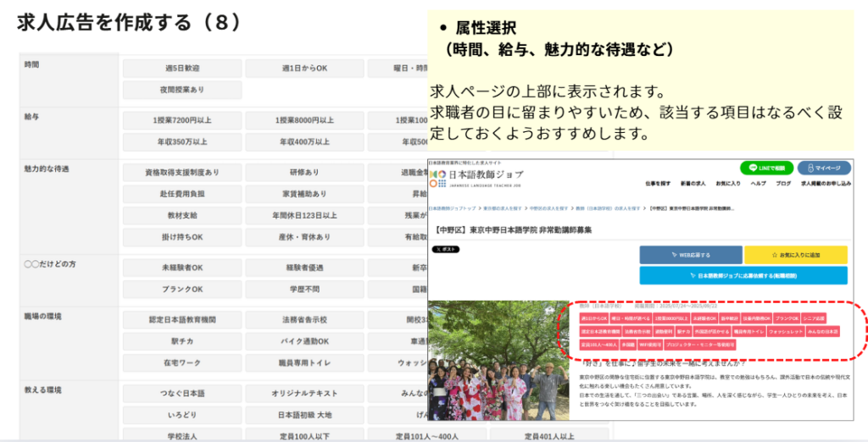This screenshot has width=868, height=442.
Task: Choose 認定日本語教育機関 workplace option
Action: [x=181, y=320]
